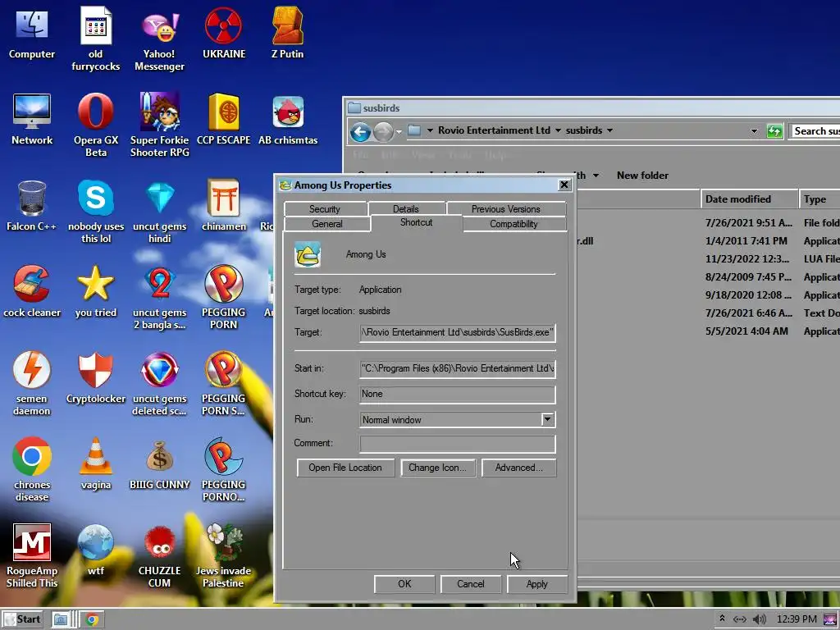This screenshot has height=630, width=840.
Task: Launch Yahoo! Messenger from the desktop
Action: 159,40
